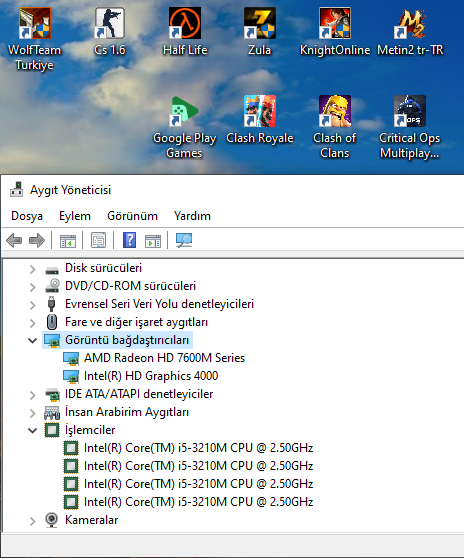The width and height of the screenshot is (464, 558).
Task: Click the mouse icon for Fare ve diğer işaret aygıtları
Action: point(52,322)
